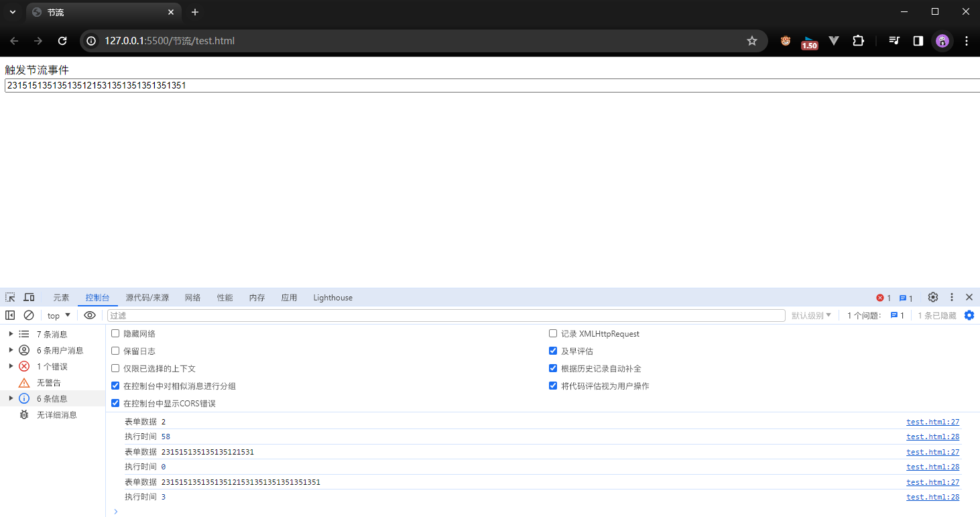Viewport: 980px width, 517px height.
Task: Uncheck 根据历史记录自动补全 checkbox
Action: [x=553, y=368]
